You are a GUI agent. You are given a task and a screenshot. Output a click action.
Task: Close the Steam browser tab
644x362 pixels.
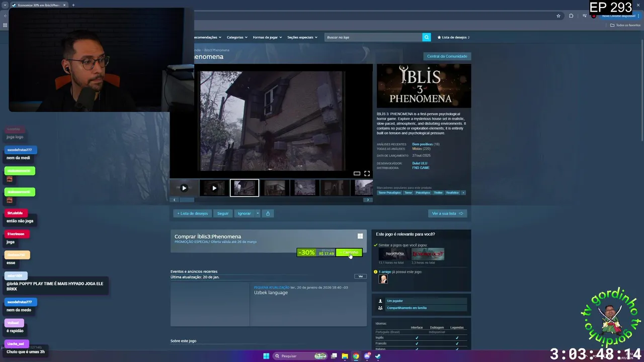[x=64, y=5]
